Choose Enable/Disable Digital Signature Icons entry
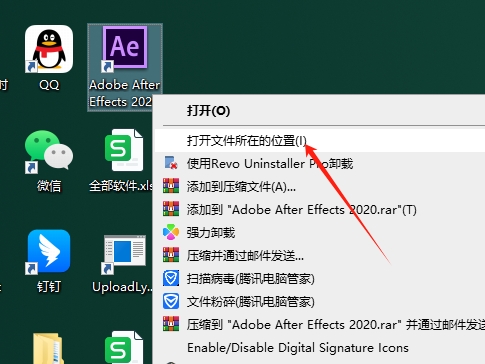Viewport: 485px width, 364px height. (320, 348)
